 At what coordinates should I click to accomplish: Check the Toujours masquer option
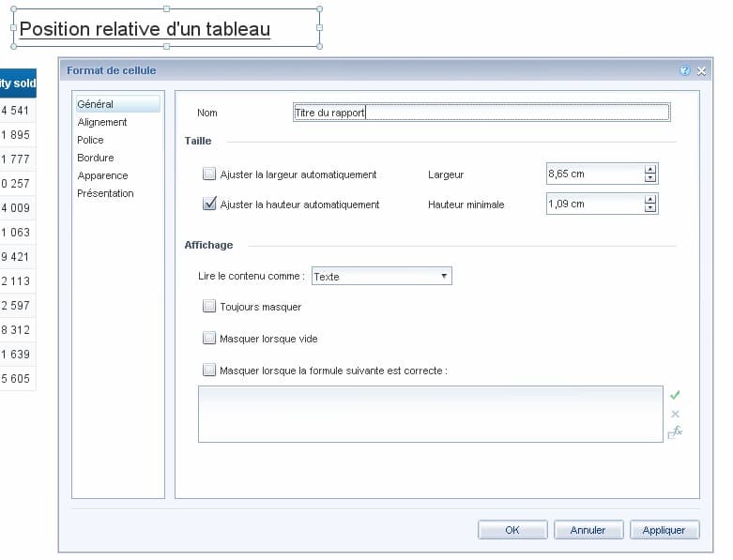(x=209, y=307)
